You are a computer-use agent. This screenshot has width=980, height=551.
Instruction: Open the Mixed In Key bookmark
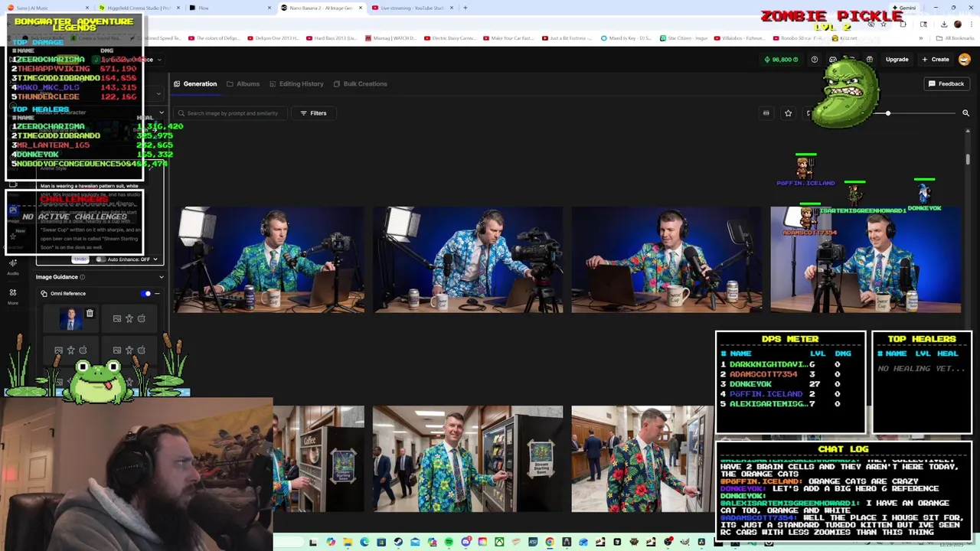pyautogui.click(x=626, y=37)
